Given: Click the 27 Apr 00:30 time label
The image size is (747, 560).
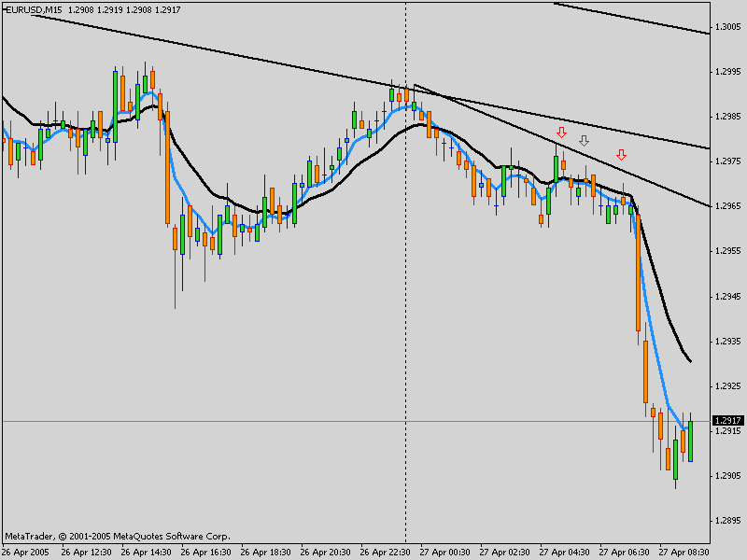Looking at the screenshot, I should pyautogui.click(x=445, y=553).
